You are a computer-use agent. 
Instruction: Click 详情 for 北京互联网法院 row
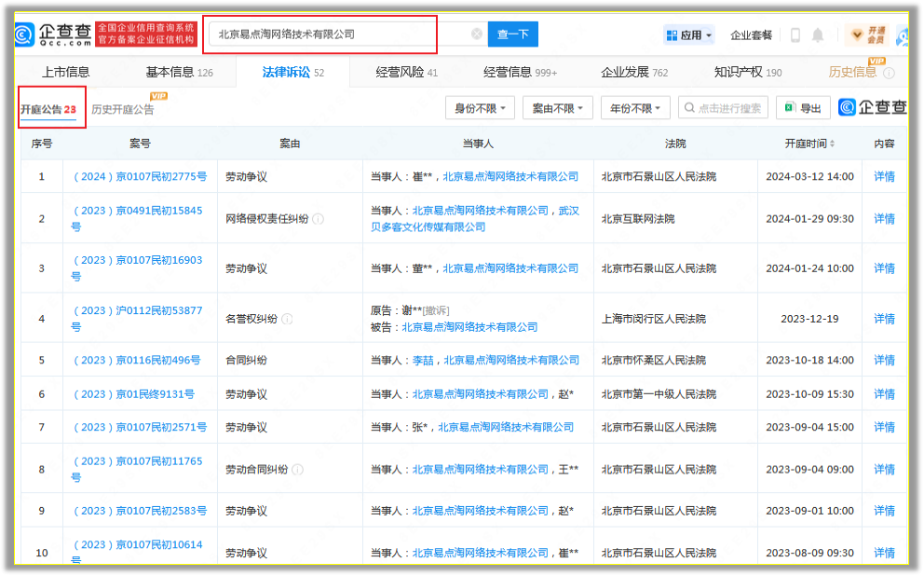[x=884, y=219]
